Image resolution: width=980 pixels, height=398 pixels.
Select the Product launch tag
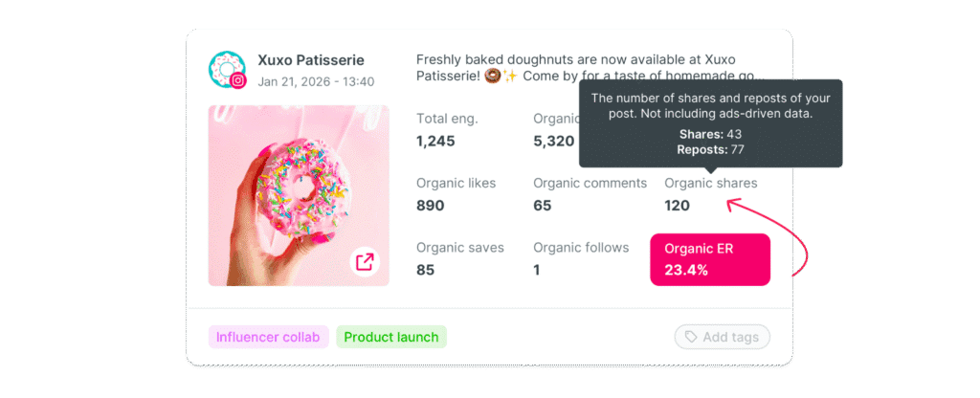click(391, 338)
